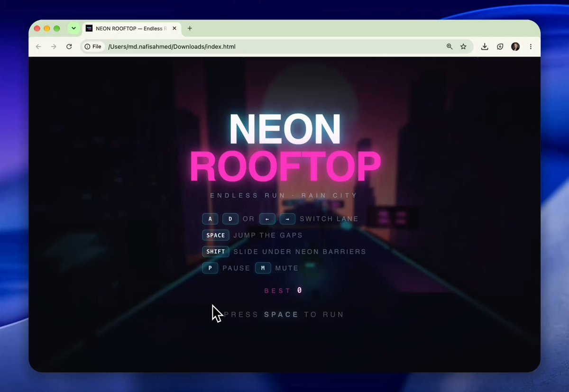The image size is (569, 392).
Task: Click the pink ROOFTOP title word
Action: click(x=285, y=167)
